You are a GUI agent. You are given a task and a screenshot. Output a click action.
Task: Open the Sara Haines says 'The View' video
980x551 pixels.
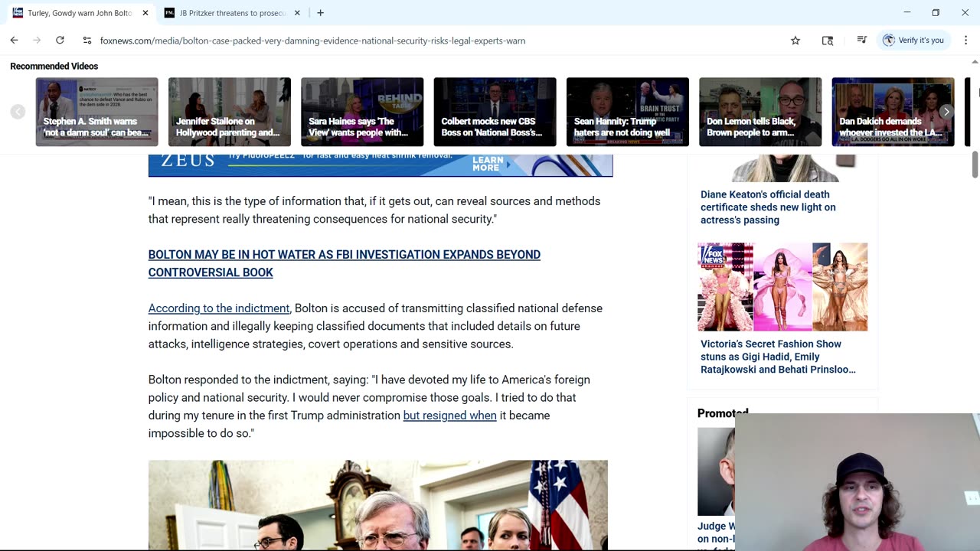pos(362,112)
